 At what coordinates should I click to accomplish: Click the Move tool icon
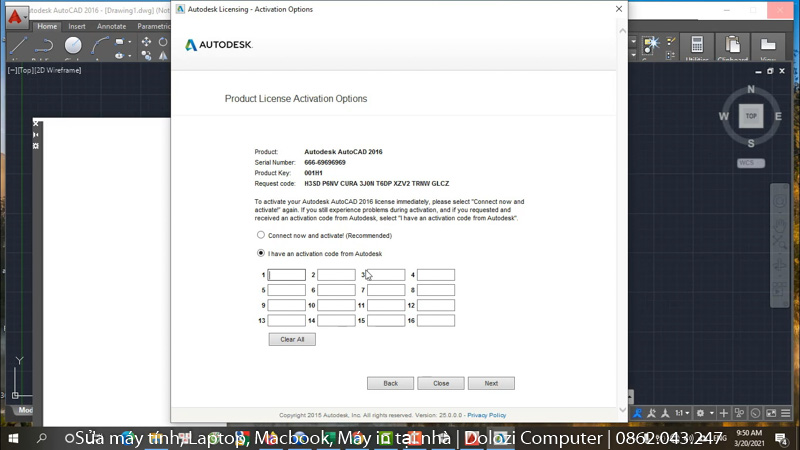click(x=147, y=42)
